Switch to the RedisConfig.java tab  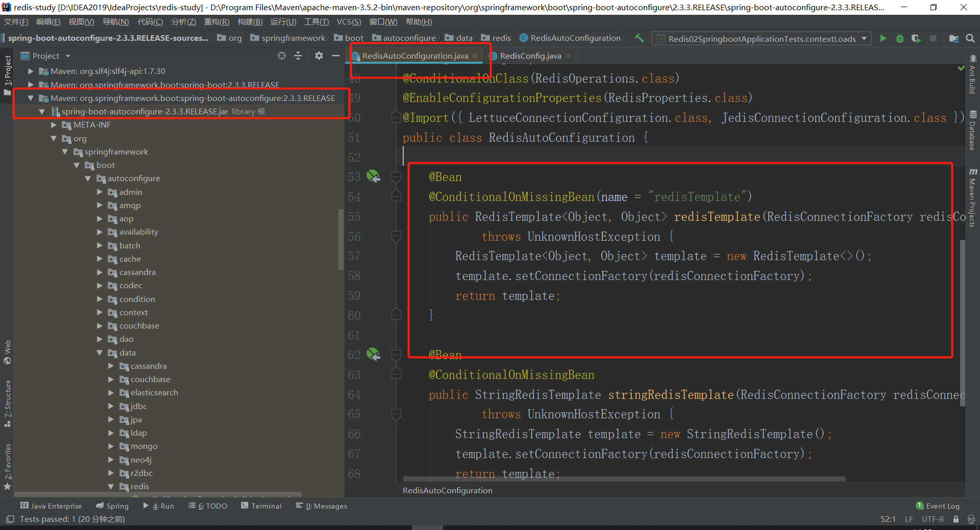[530, 56]
